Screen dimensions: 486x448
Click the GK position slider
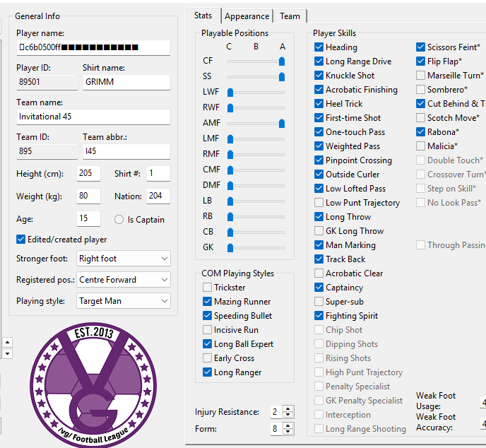256,248
